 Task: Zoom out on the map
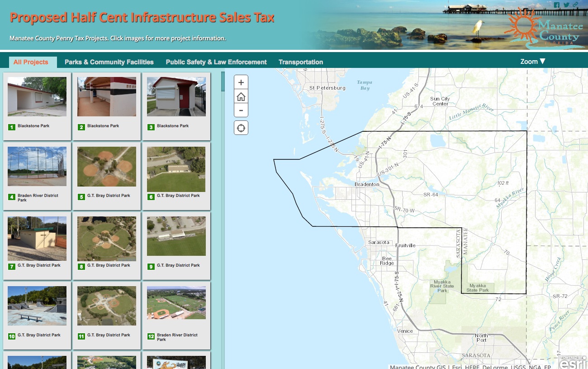(x=241, y=110)
